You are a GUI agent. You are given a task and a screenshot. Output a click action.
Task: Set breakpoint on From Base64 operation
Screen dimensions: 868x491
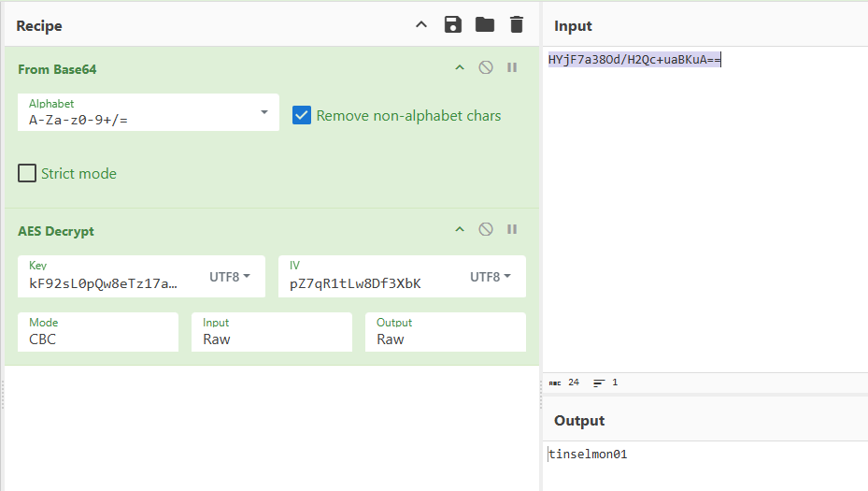click(x=512, y=68)
